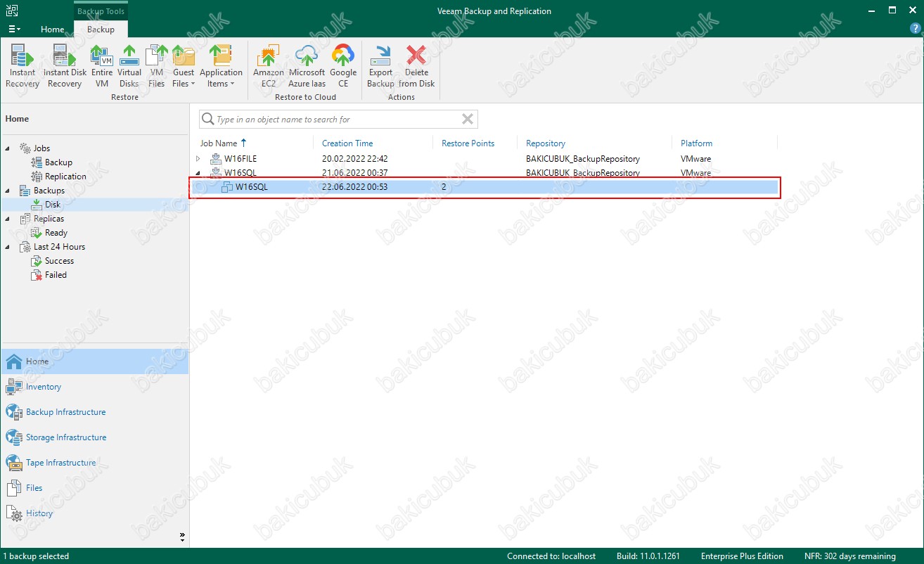Collapse Last 24 Hours tree node
Image resolution: width=924 pixels, height=564 pixels.
(7, 247)
